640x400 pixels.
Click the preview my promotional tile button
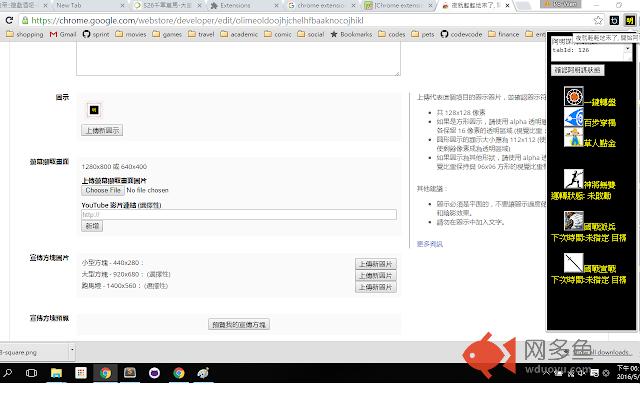coord(239,325)
